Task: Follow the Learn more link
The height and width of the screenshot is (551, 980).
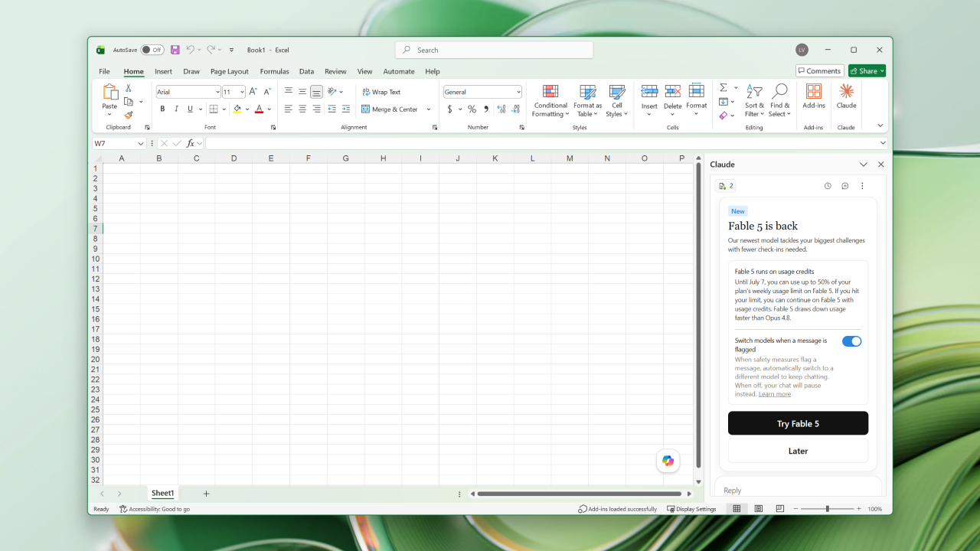Action: tap(774, 394)
